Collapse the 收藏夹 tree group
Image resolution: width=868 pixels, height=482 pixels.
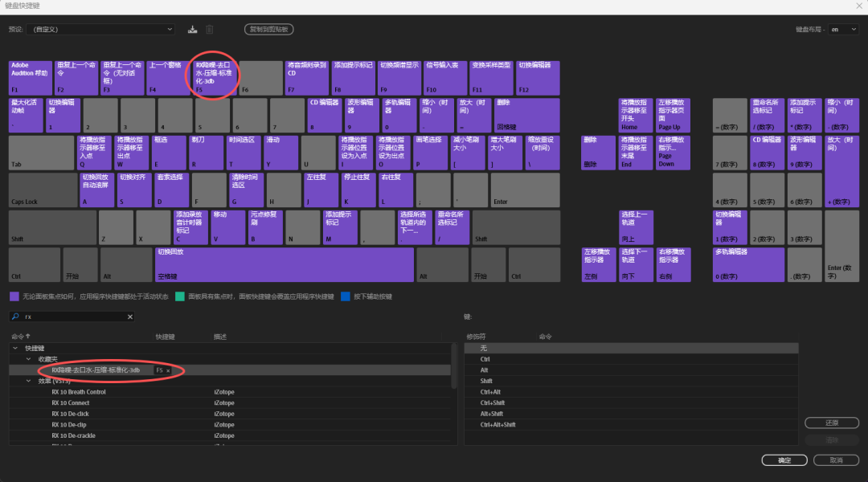pos(29,359)
